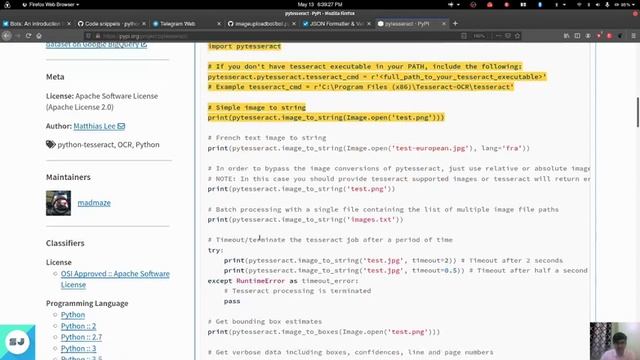This screenshot has height=360, width=640.
Task: Click the Classifiers heading in sidebar
Action: pyautogui.click(x=65, y=243)
